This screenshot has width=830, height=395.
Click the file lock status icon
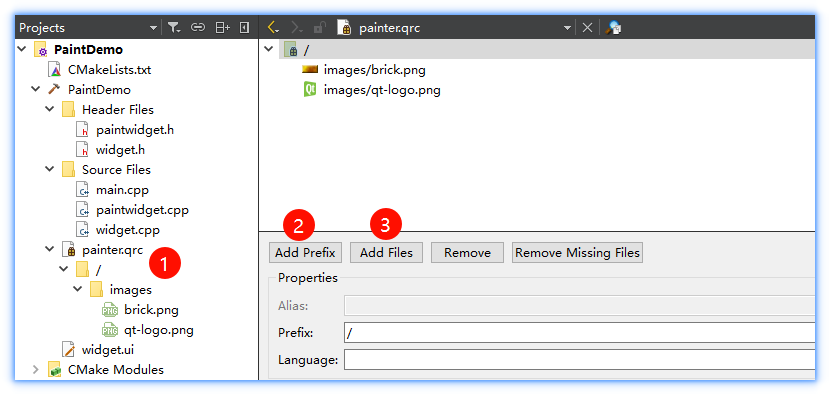click(x=320, y=28)
